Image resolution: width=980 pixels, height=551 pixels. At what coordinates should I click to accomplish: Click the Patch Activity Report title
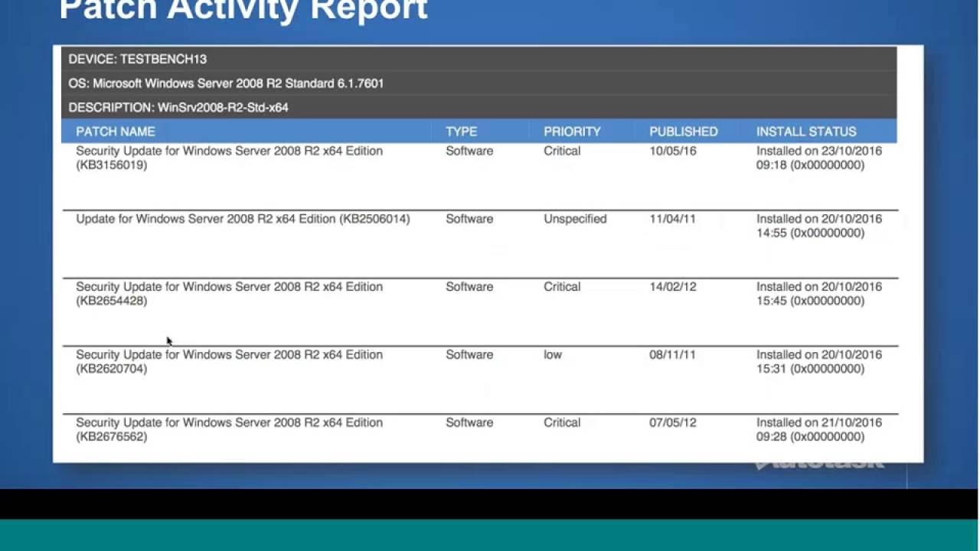tap(243, 10)
